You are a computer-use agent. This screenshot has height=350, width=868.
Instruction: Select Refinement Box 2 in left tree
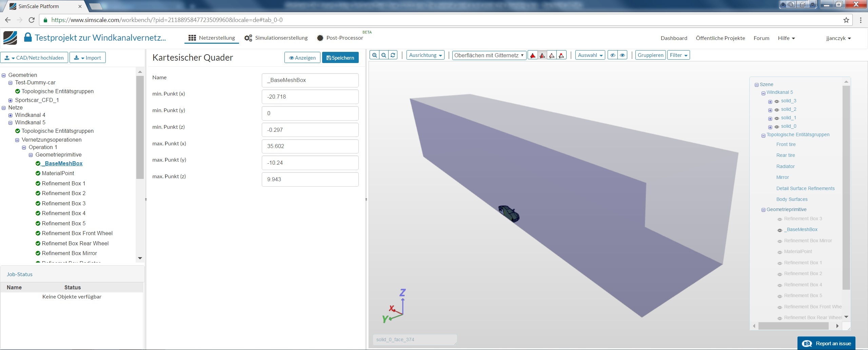point(64,193)
